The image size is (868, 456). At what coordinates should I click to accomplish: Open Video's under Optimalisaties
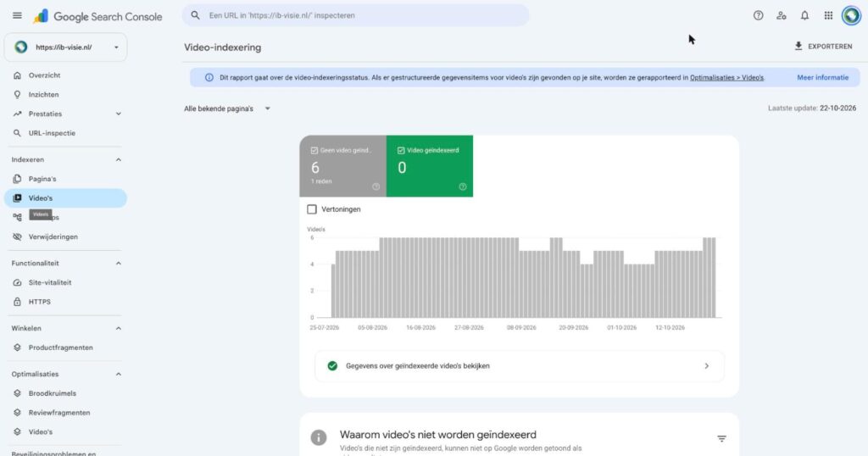[x=65, y=432]
